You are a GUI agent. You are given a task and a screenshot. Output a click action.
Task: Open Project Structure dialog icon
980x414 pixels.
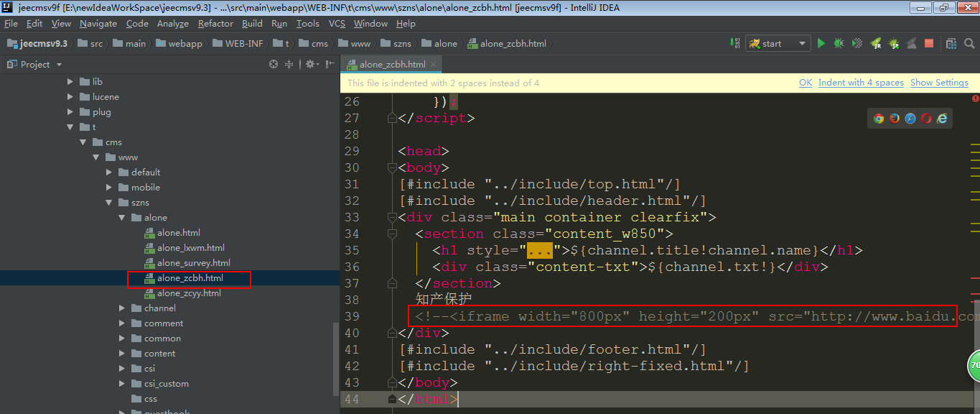tap(951, 43)
